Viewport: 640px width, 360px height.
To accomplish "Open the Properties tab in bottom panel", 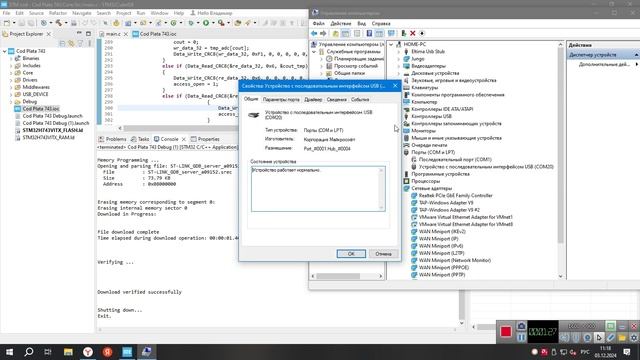I will (x=209, y=139).
